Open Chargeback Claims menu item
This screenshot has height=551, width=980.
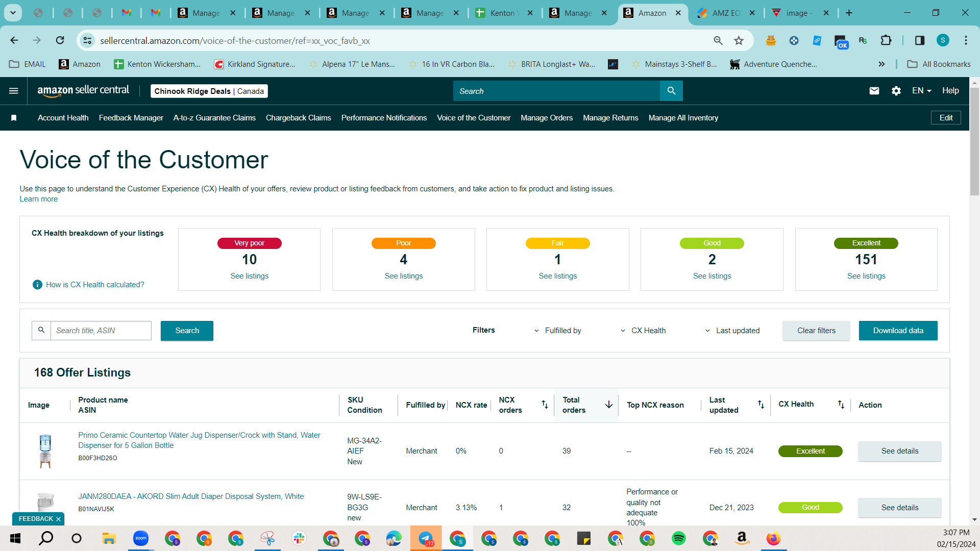point(299,118)
